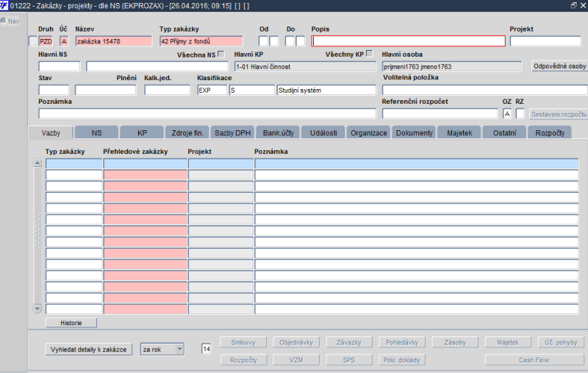Click the application logo icon in title bar
588x373 pixels.
tap(4, 6)
